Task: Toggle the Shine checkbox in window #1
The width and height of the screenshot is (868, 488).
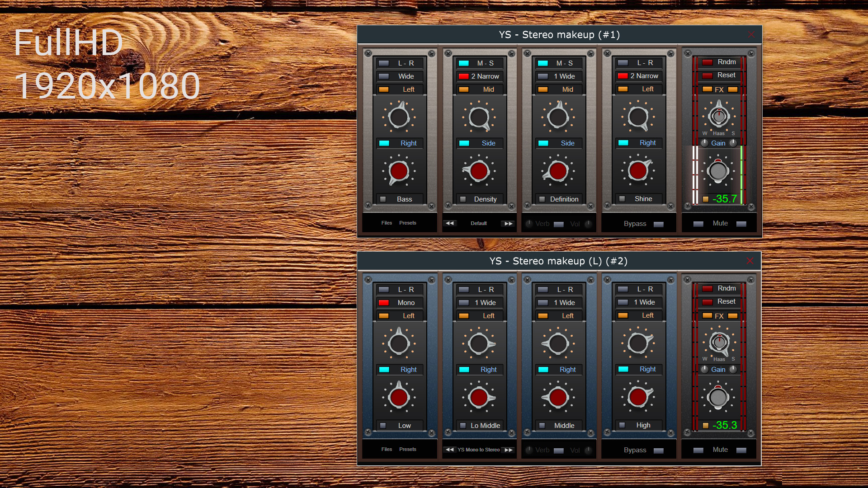Action: (x=622, y=199)
